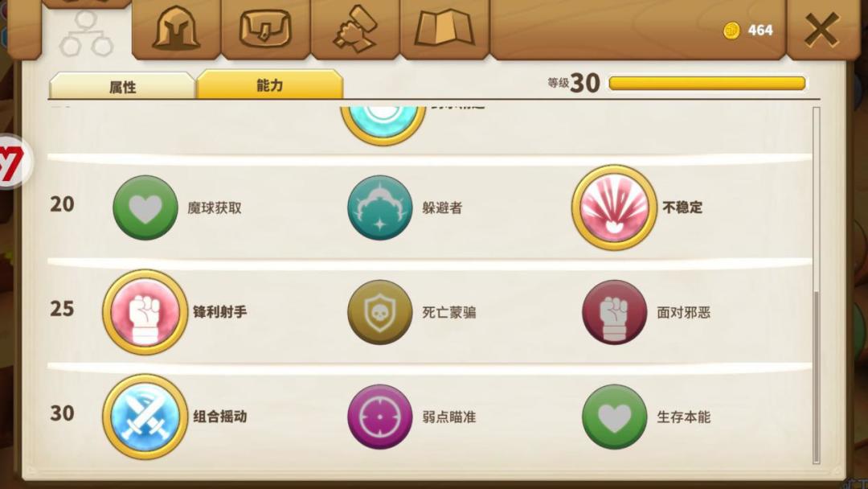
Task: Switch to the 能力 tab
Action: (270, 84)
